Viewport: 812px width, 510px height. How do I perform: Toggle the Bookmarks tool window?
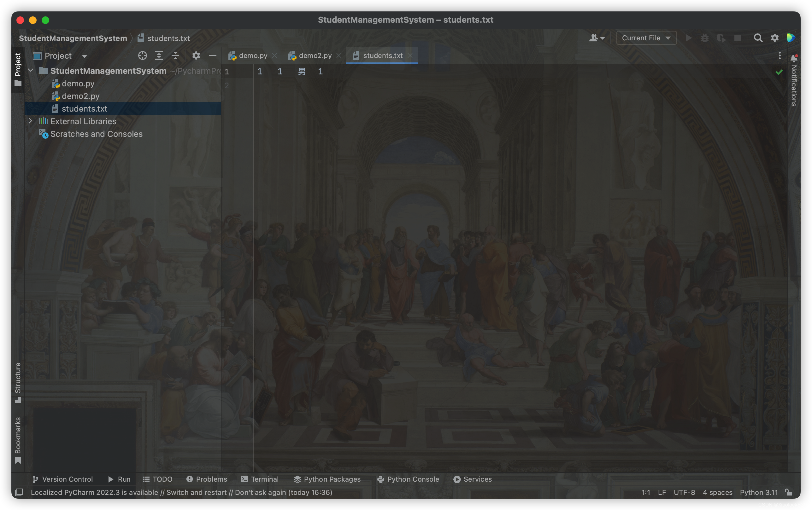click(18, 441)
